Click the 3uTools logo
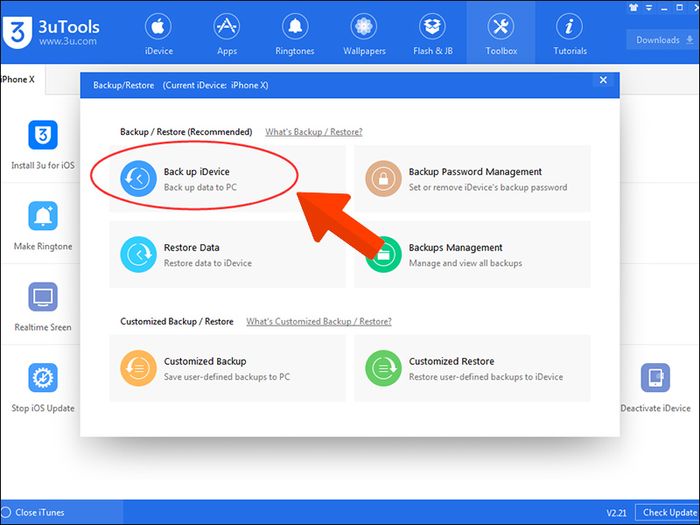Image resolution: width=700 pixels, height=525 pixels. tap(17, 32)
